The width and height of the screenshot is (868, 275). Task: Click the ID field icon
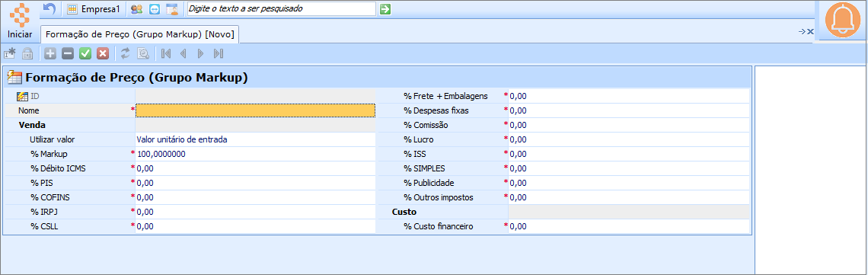[x=22, y=96]
